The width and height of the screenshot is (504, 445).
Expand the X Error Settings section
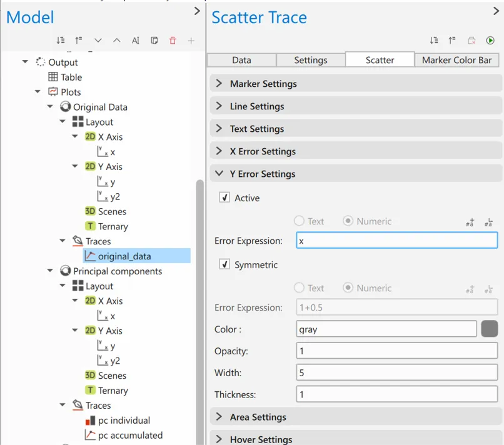pos(356,151)
